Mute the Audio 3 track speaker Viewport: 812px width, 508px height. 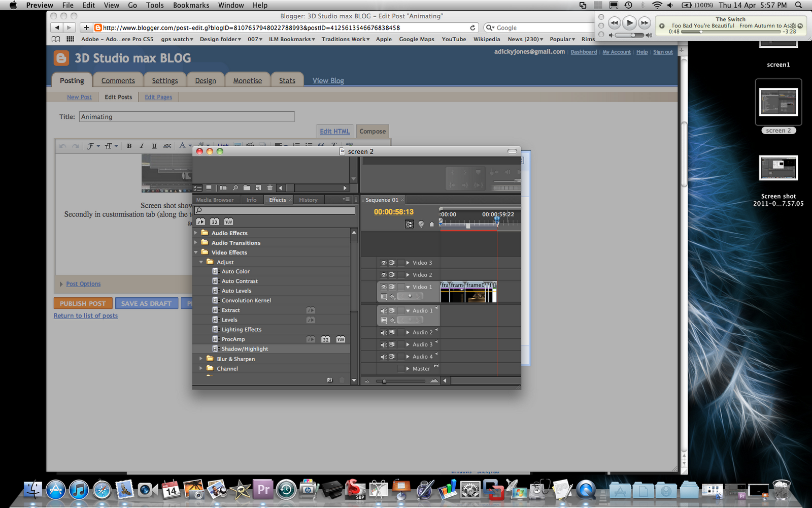coord(384,345)
